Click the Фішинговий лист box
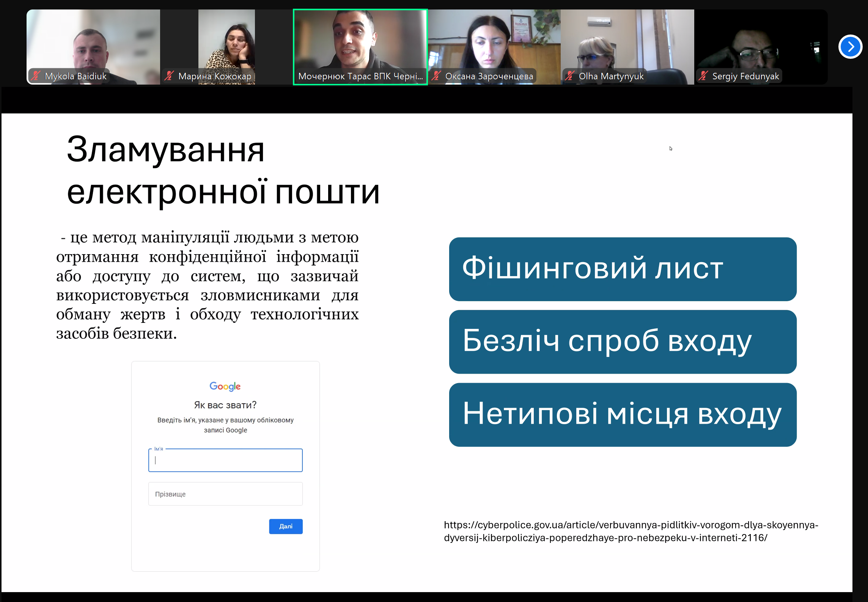The width and height of the screenshot is (868, 602). click(623, 269)
